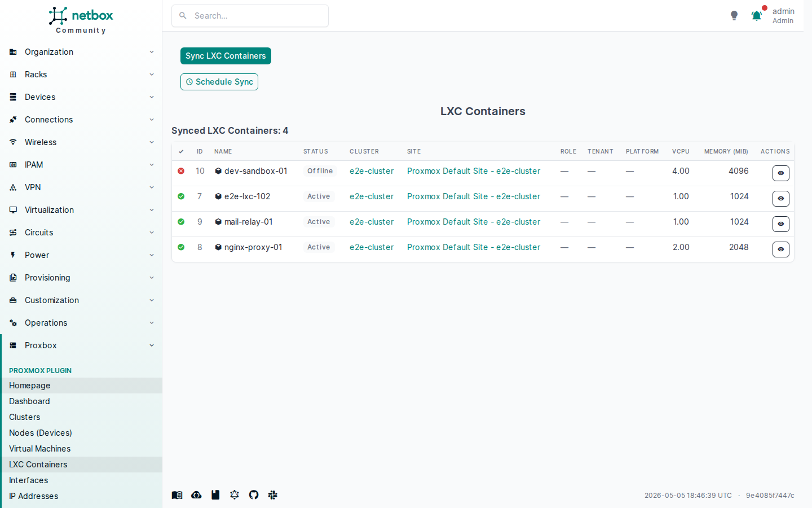
Task: Click the Racks sidebar icon
Action: pyautogui.click(x=13, y=75)
